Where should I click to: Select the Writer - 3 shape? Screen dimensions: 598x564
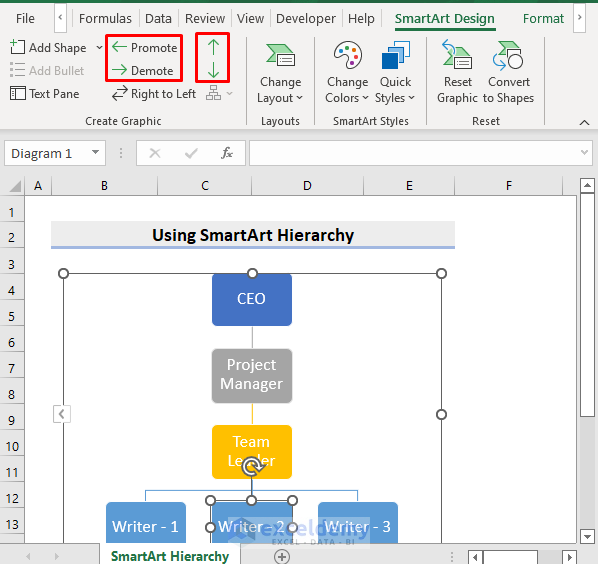click(358, 523)
